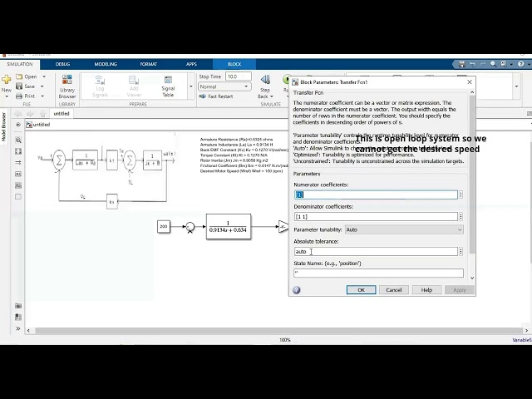Open the Normal simulation mode dropdown
The image size is (532, 399).
224,86
